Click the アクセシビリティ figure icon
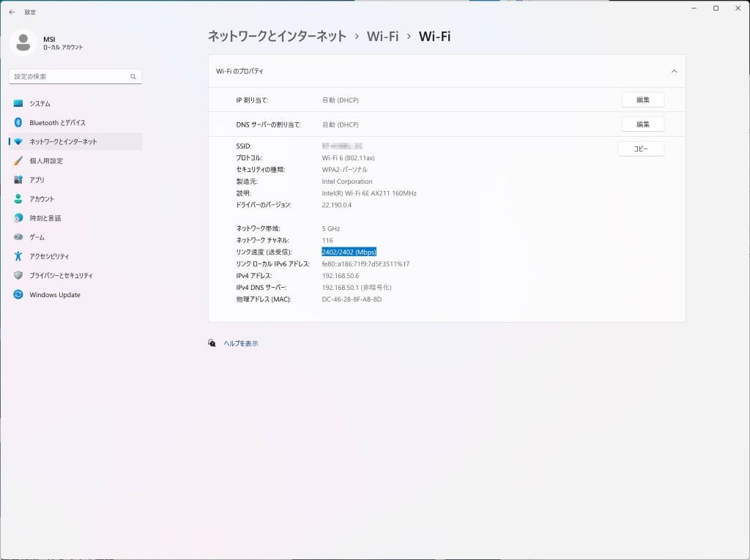This screenshot has width=750, height=560. 18,256
